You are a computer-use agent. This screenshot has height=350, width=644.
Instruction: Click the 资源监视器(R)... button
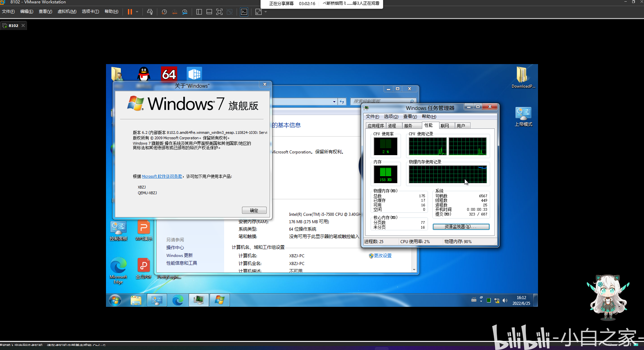coord(461,227)
